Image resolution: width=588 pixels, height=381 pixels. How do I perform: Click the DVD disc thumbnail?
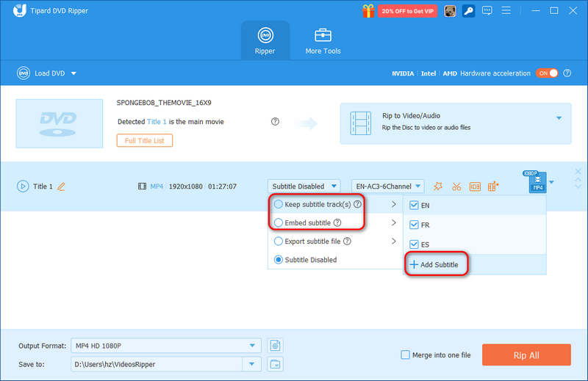(x=60, y=123)
